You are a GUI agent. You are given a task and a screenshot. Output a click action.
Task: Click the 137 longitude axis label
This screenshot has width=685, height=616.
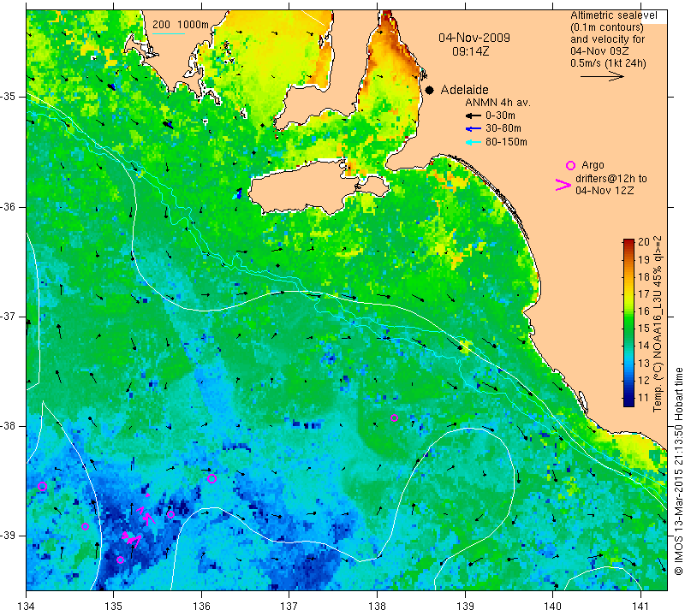click(289, 606)
